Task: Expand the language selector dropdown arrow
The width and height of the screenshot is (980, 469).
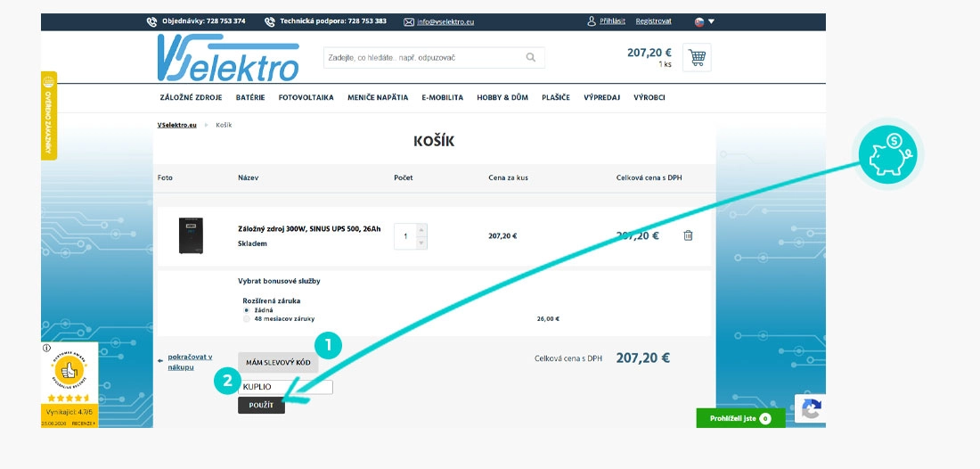Action: pyautogui.click(x=711, y=22)
